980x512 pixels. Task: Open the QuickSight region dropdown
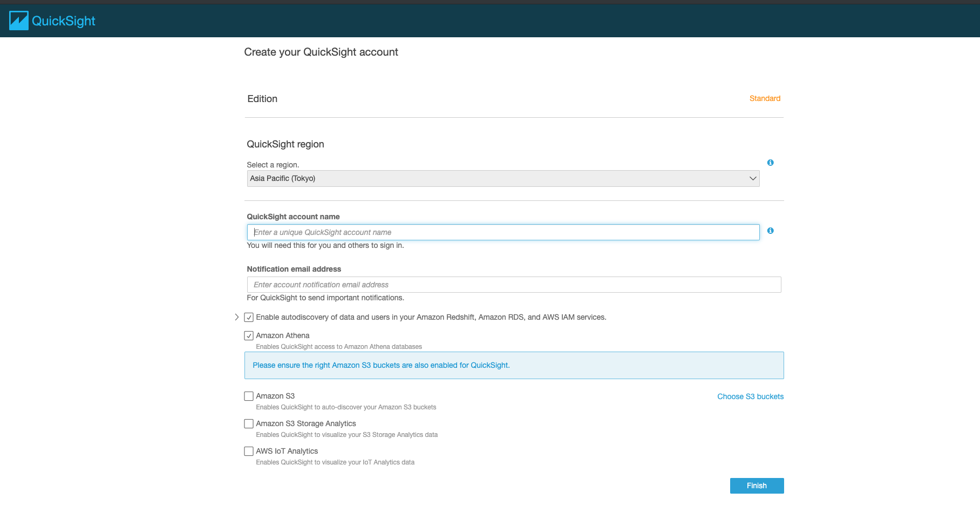coord(503,178)
